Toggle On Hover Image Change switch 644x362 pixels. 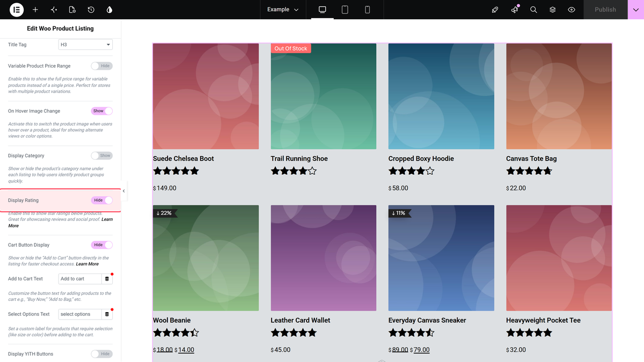point(102,111)
